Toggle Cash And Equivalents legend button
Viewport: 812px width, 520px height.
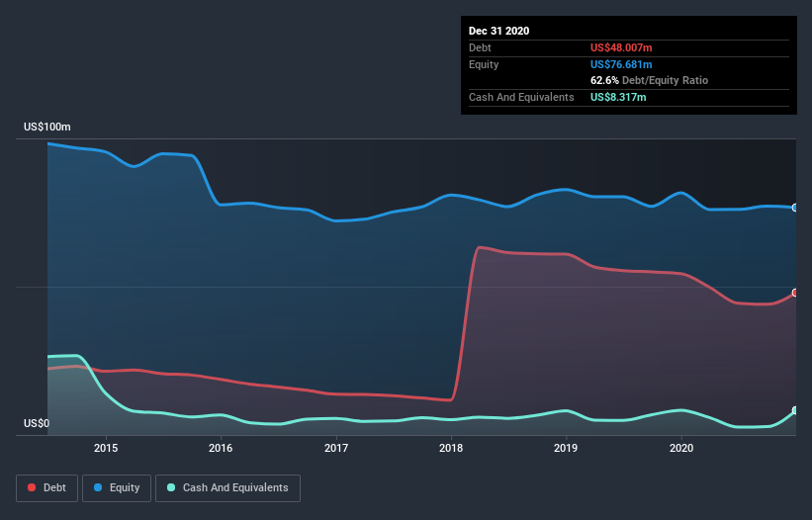(227, 488)
